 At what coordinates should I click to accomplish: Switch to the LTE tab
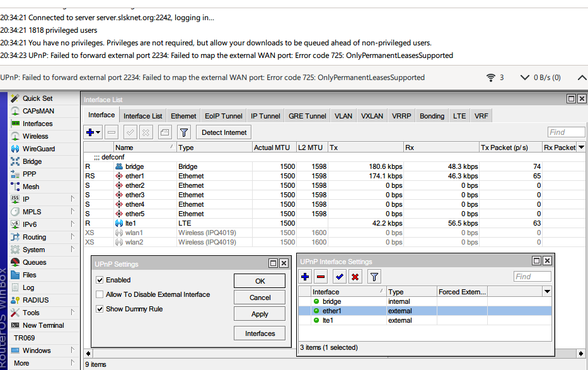459,116
